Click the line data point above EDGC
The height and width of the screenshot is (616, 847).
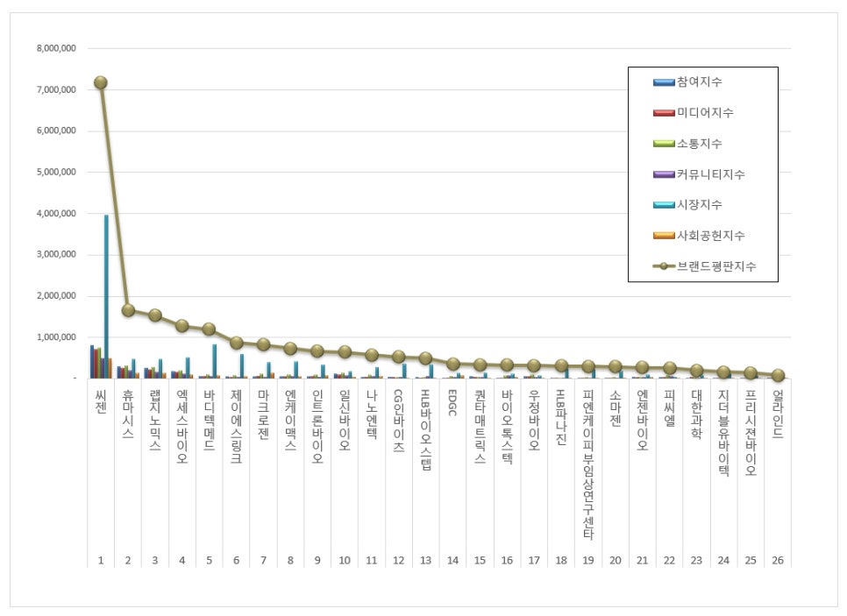pyautogui.click(x=452, y=364)
